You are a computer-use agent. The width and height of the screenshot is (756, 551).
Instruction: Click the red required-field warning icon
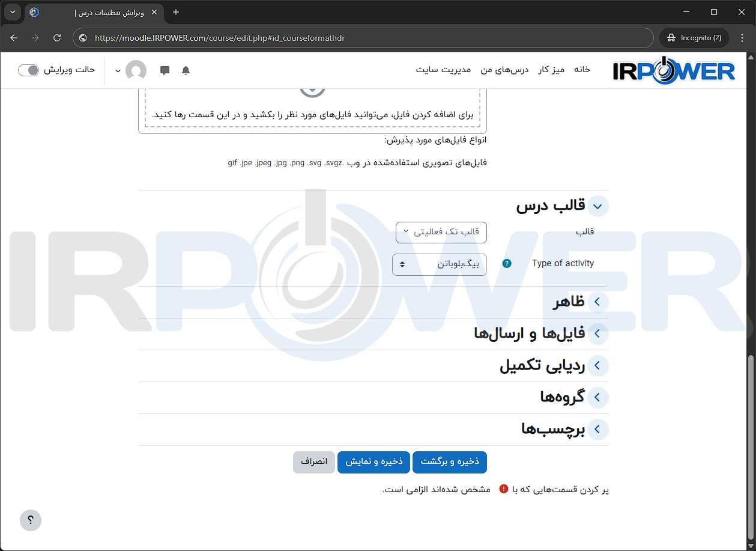(504, 489)
